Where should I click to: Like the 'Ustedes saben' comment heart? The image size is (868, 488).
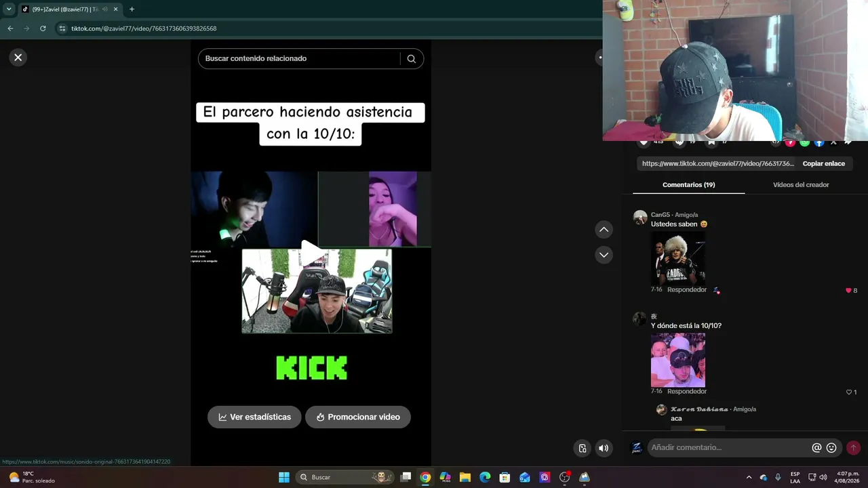click(x=848, y=291)
